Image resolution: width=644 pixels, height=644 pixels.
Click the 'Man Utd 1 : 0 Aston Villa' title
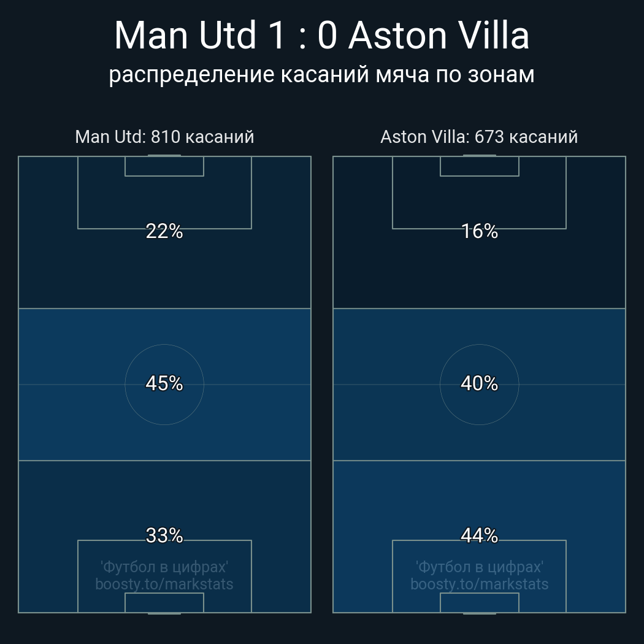coord(321,35)
